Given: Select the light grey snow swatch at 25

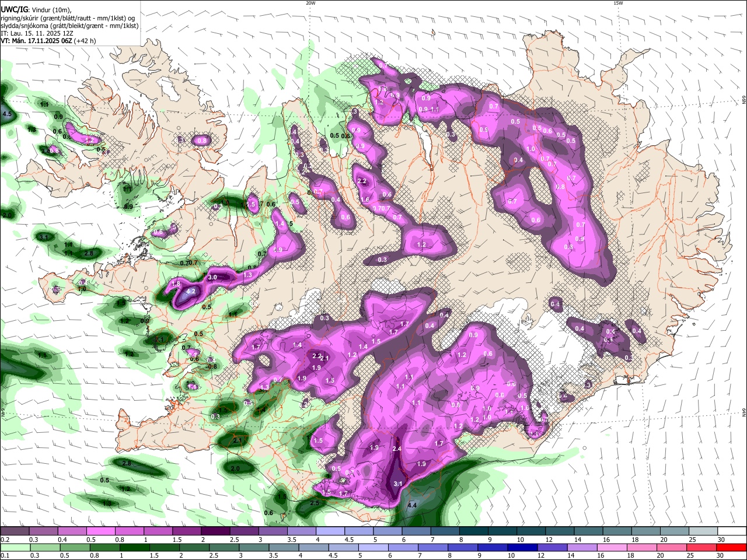Looking at the screenshot, I should coord(703,531).
